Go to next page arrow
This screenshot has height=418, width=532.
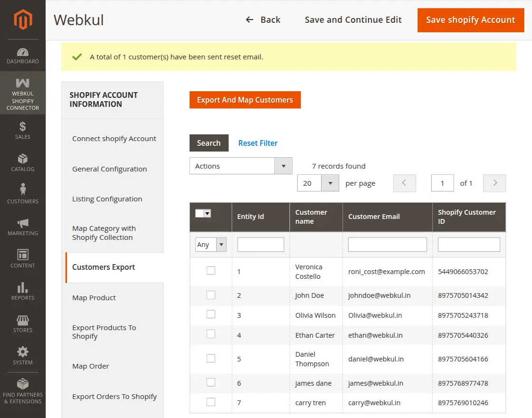pyautogui.click(x=494, y=183)
